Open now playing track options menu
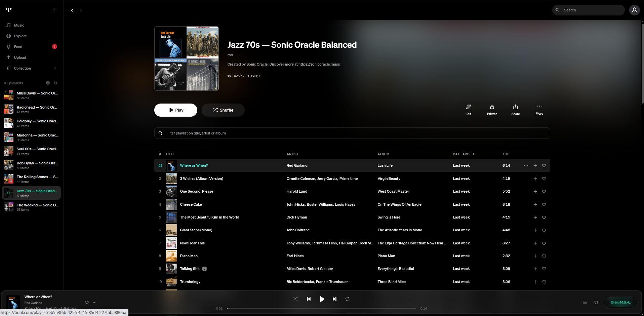This screenshot has height=316, width=644. 95,302
